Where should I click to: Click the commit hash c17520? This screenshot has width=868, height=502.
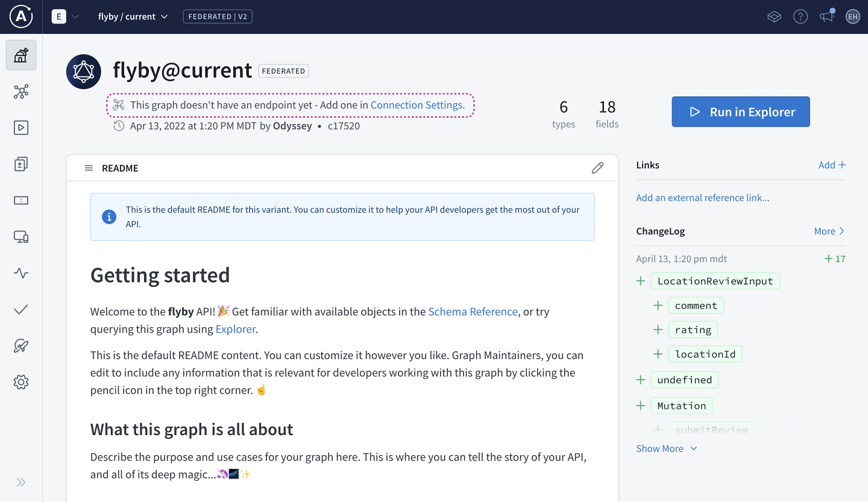[344, 126]
